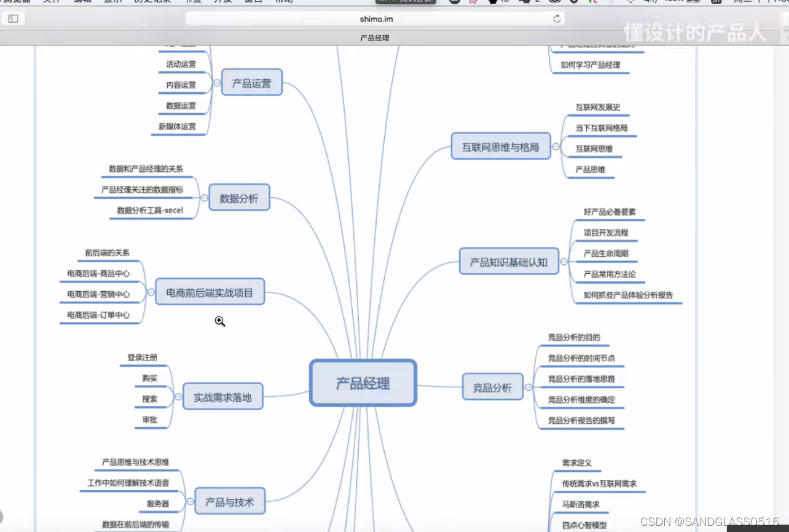The height and width of the screenshot is (532, 789).
Task: Click the 如何学习产品经理 subtopic
Action: [591, 65]
